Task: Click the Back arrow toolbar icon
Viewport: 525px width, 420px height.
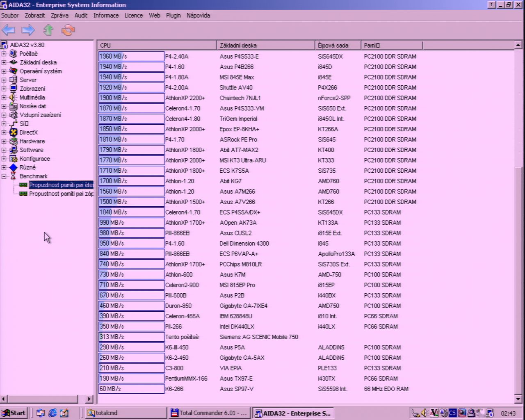Action: click(8, 30)
